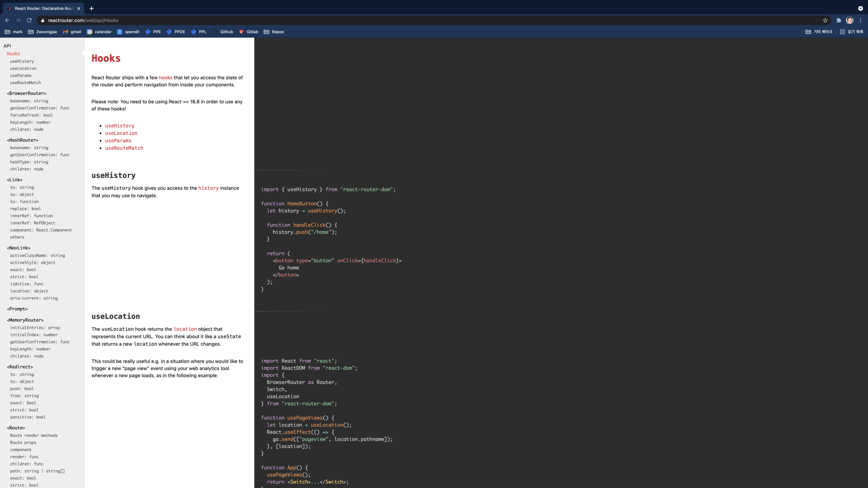Viewport: 868px width, 488px height.
Task: Open Chrome three-dot menu
Action: (x=861, y=20)
